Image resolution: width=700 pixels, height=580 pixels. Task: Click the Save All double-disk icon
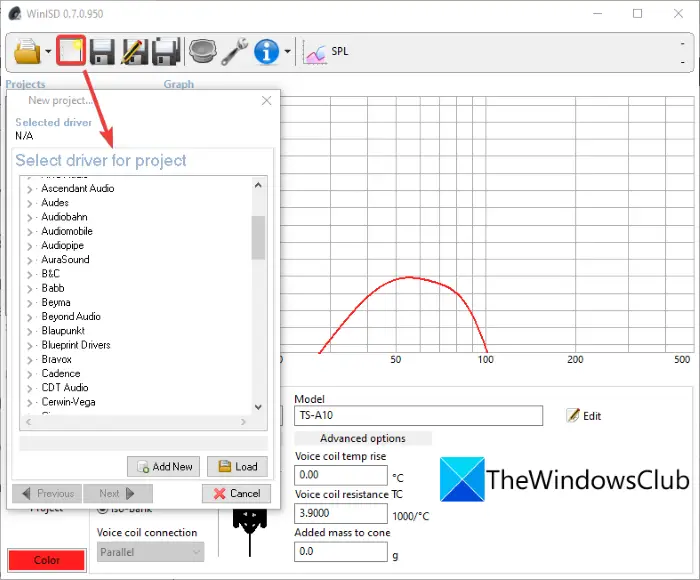[166, 51]
